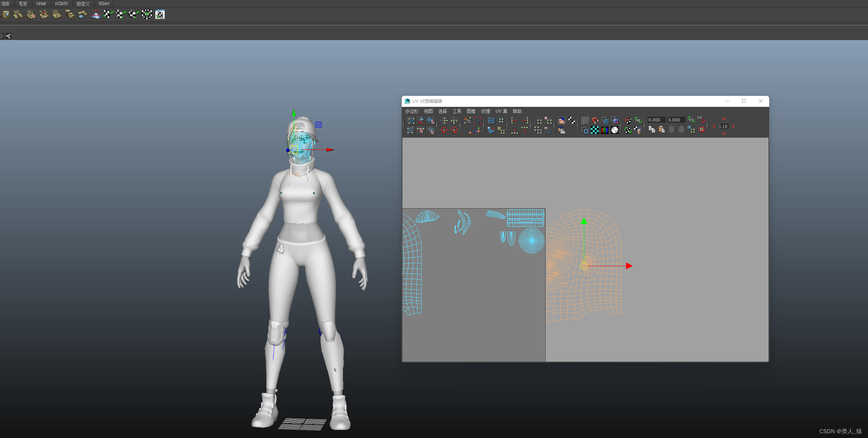Select the Move UV Shell tool icon
Image resolution: width=868 pixels, height=438 pixels.
(431, 120)
